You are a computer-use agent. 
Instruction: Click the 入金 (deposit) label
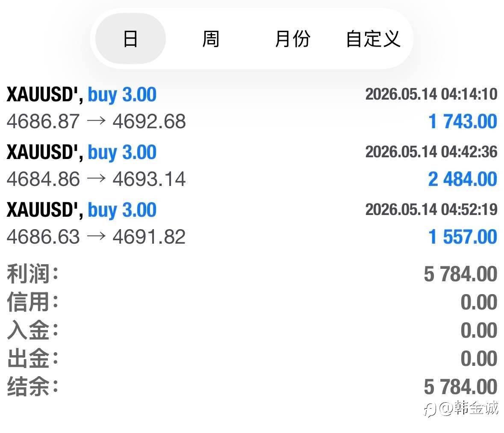tap(32, 330)
